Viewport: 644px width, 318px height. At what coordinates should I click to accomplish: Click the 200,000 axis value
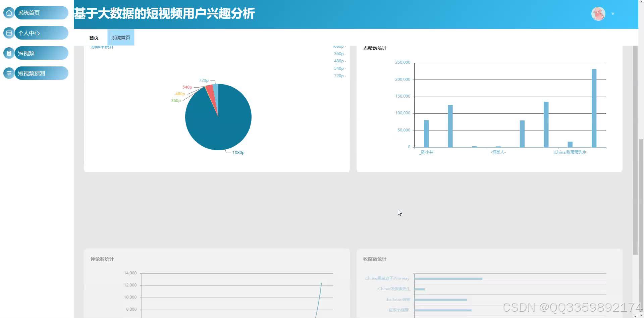pyautogui.click(x=402, y=79)
